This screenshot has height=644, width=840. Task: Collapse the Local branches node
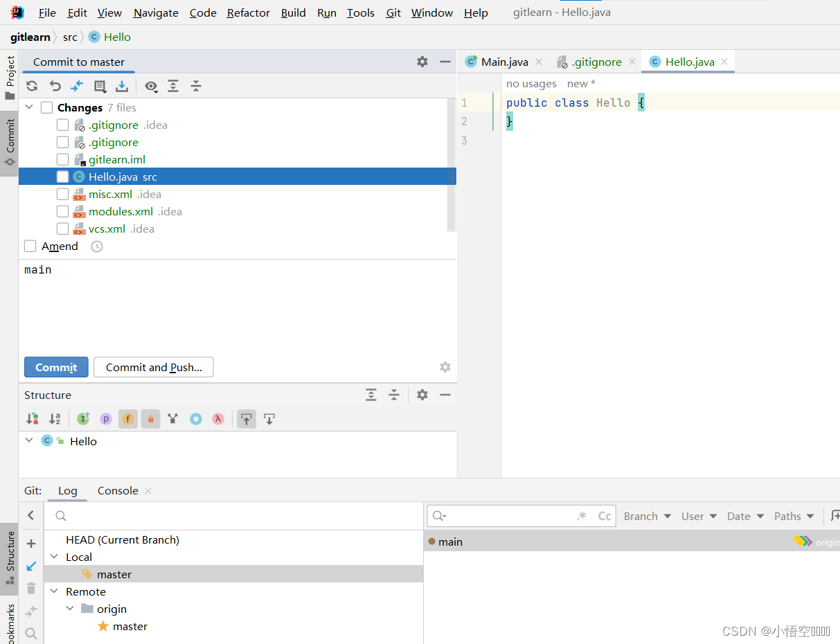[x=54, y=557]
